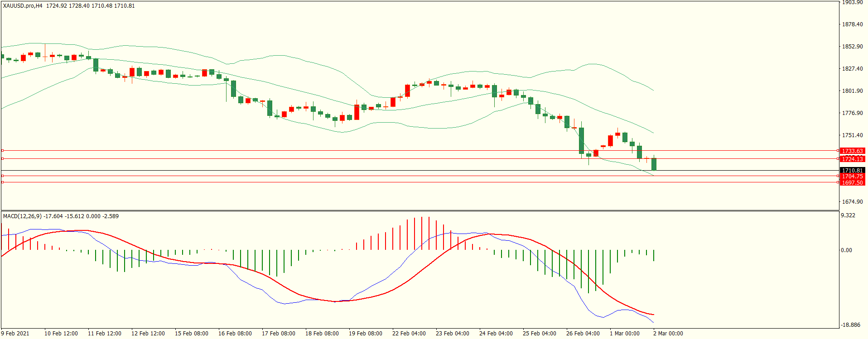Select the 1878.40 price axis label
This screenshot has height=339, width=868.
852,24
